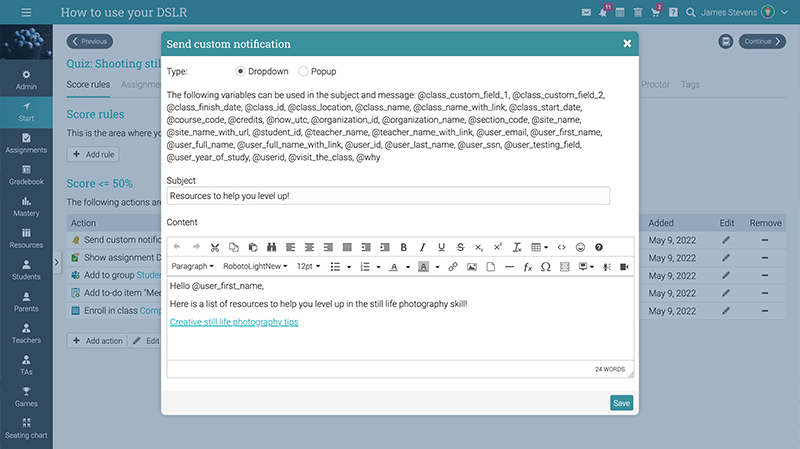Expand the bullet list style arrow
This screenshot has height=449, width=800.
click(349, 267)
